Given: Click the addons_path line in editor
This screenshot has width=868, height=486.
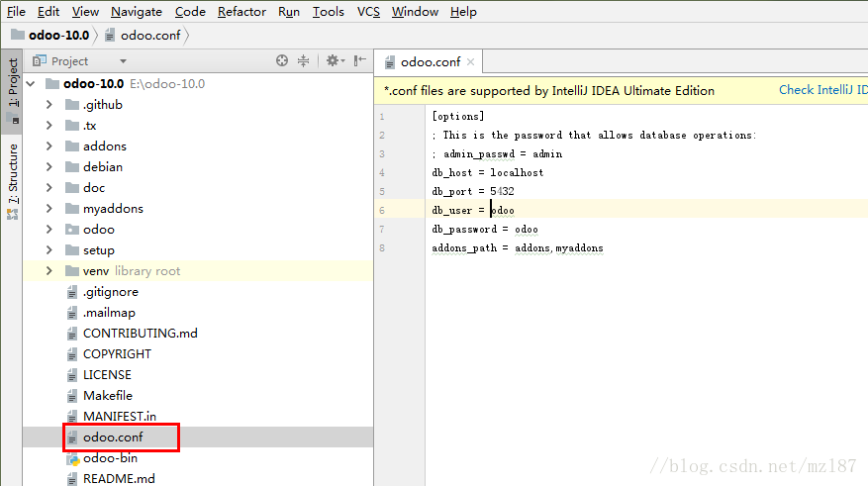Looking at the screenshot, I should coord(518,248).
